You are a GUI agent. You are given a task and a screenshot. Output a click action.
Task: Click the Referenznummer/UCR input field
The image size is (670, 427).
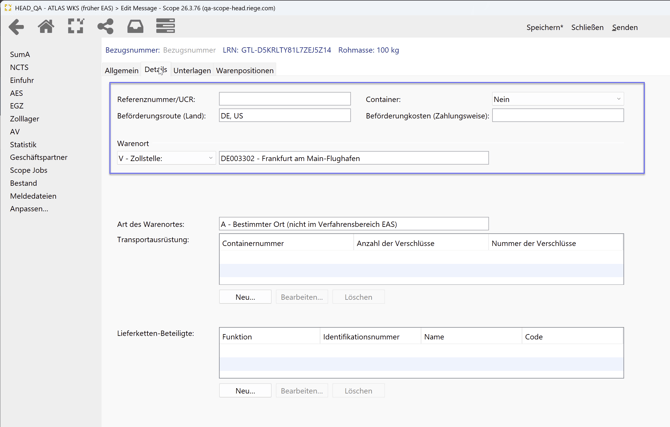click(285, 99)
